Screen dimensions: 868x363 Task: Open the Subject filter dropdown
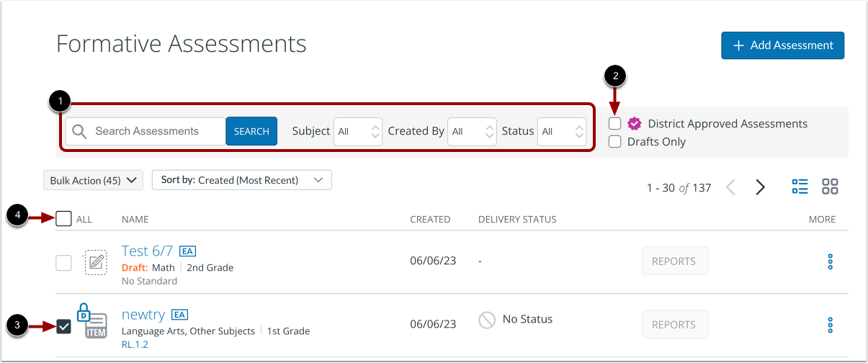(x=357, y=131)
